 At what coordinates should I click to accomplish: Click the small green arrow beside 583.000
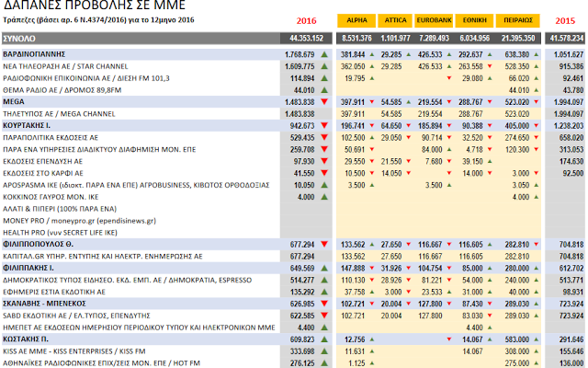tap(537, 339)
